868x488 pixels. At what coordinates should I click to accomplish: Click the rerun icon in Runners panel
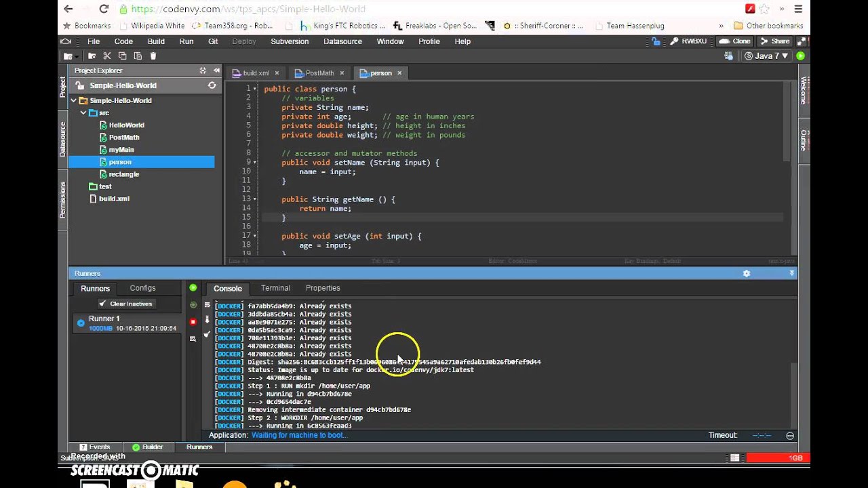click(x=193, y=305)
